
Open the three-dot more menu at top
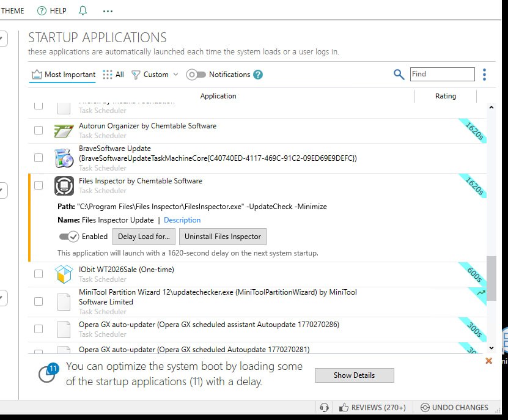coord(108,11)
